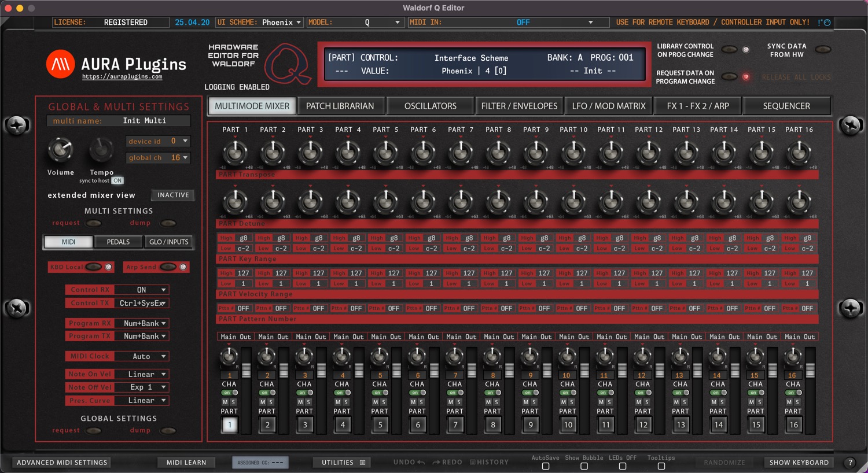Click the PART 1 Transpose knob
This screenshot has height=473, width=868.
(235, 153)
